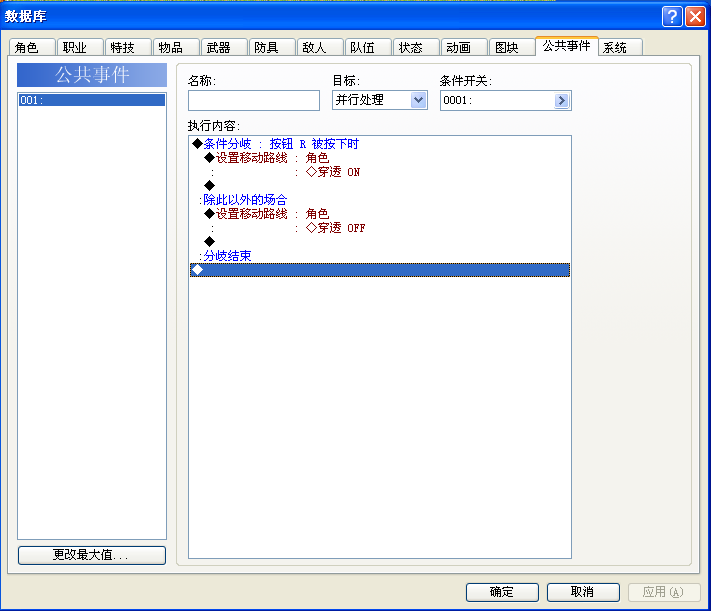
Task: Select the 穿透 ON line
Action: [x=380, y=172]
